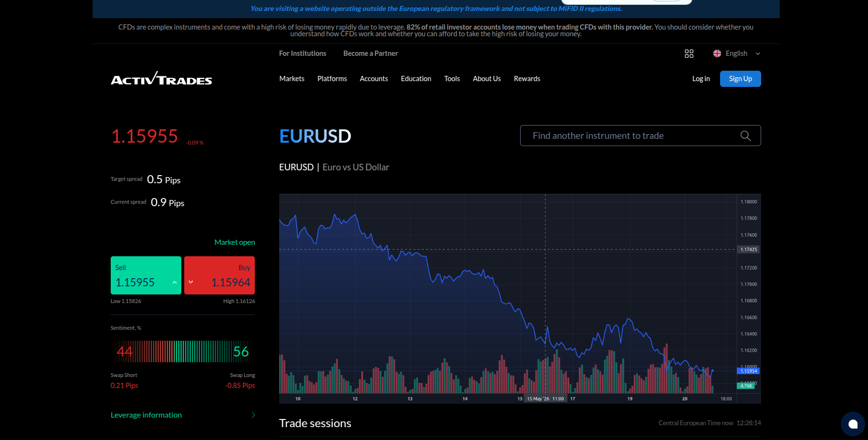Focus the Find another instrument search field
The image size is (868, 440).
pyautogui.click(x=640, y=136)
